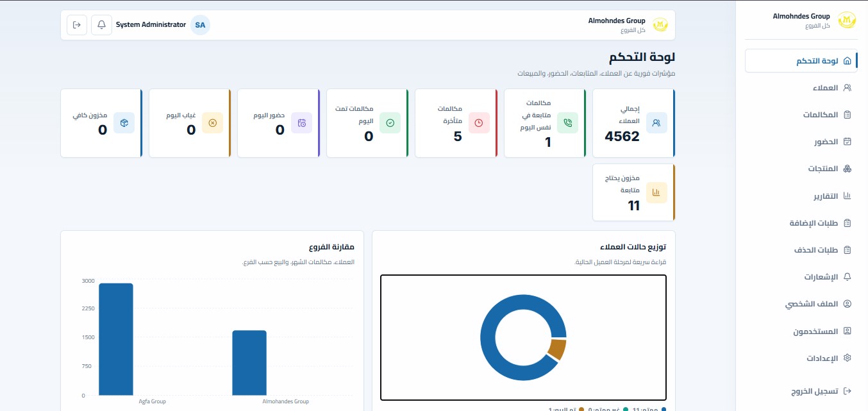Click the bell icon beside الإشعارات in the sidebar

coord(847,277)
